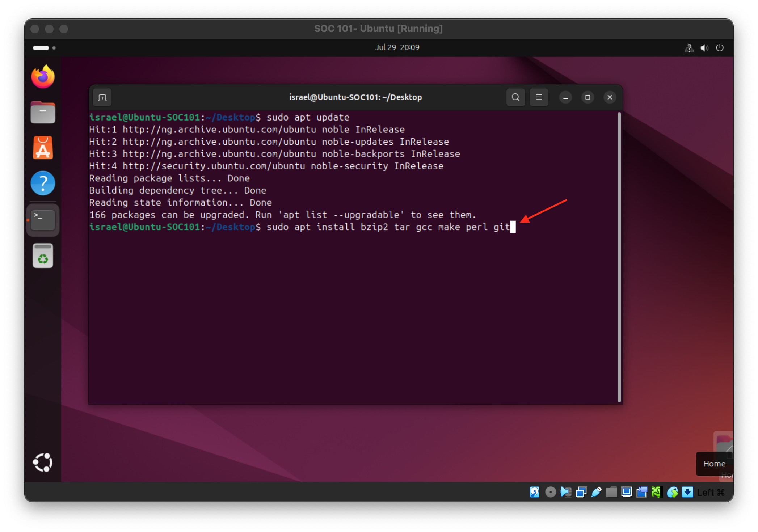Click 'SOC 101- Ubuntu [Running]' window title
This screenshot has width=758, height=532.
pyautogui.click(x=379, y=29)
